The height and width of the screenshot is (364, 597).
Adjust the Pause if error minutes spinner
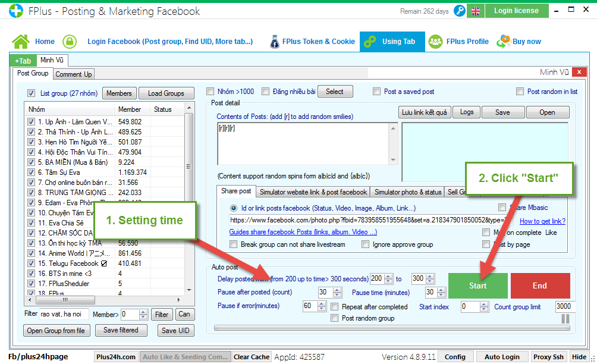[x=321, y=306]
